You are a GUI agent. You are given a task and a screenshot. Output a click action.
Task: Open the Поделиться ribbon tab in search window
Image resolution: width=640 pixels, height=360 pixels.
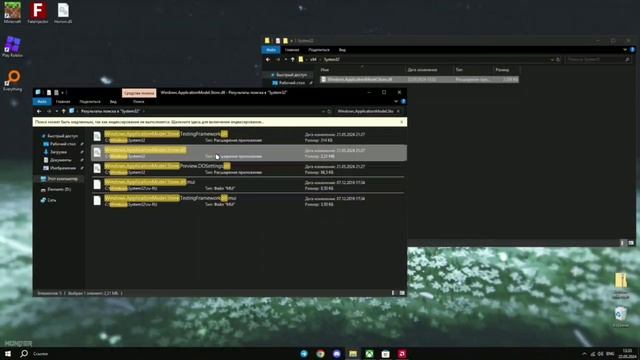pos(90,102)
